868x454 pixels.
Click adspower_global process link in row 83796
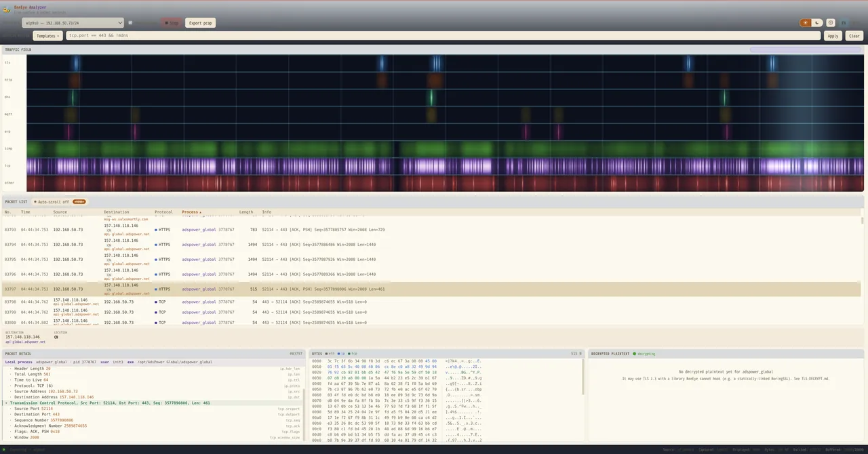199,274
